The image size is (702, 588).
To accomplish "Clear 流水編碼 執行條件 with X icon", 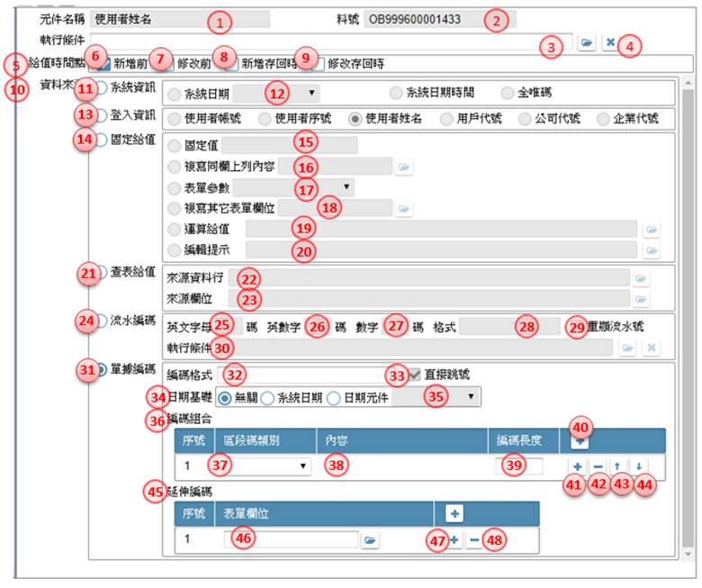I will pyautogui.click(x=652, y=348).
